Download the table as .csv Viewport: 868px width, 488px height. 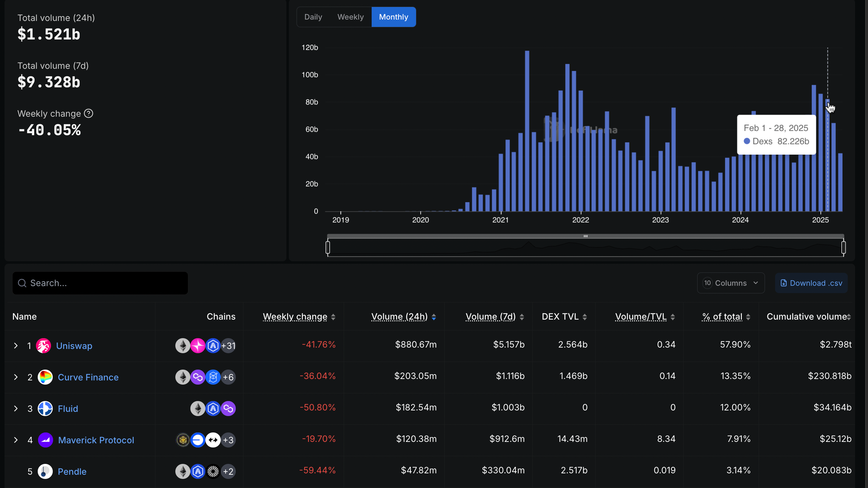tap(811, 283)
